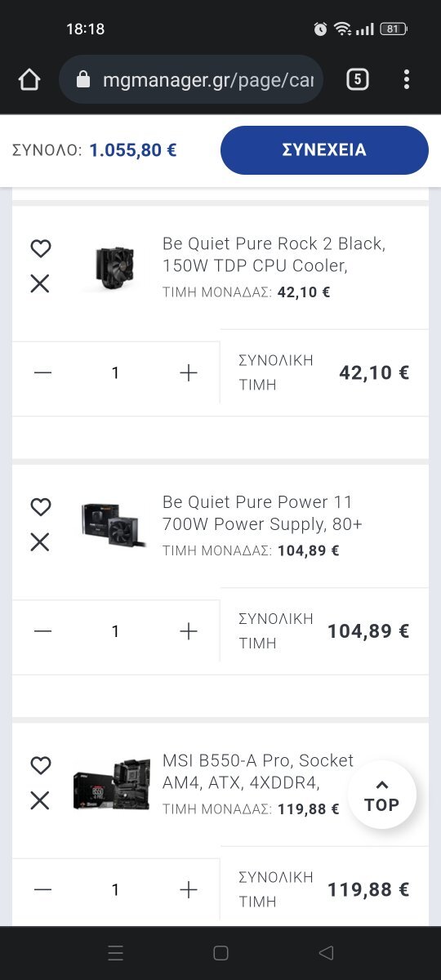
Task: Decrease quantity of Pure Rock 2 cooler
Action: click(x=43, y=373)
